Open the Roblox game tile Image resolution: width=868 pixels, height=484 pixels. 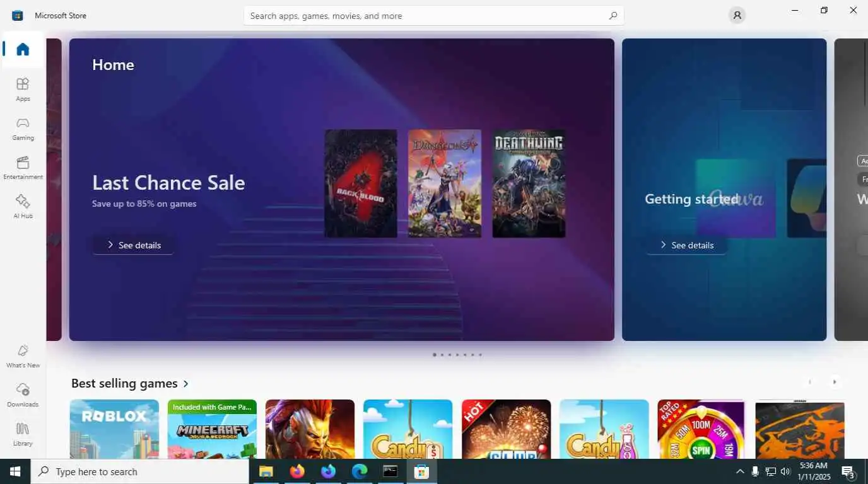click(114, 429)
